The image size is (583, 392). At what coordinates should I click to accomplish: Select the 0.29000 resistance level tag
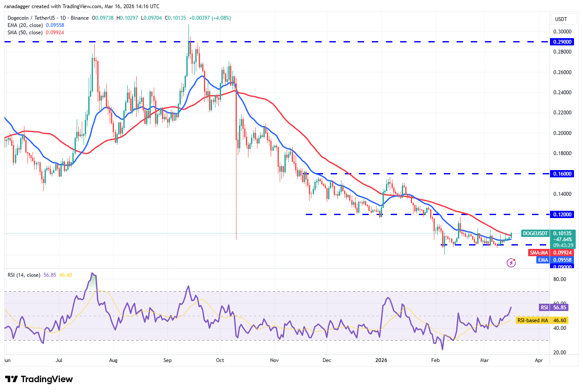[x=562, y=42]
